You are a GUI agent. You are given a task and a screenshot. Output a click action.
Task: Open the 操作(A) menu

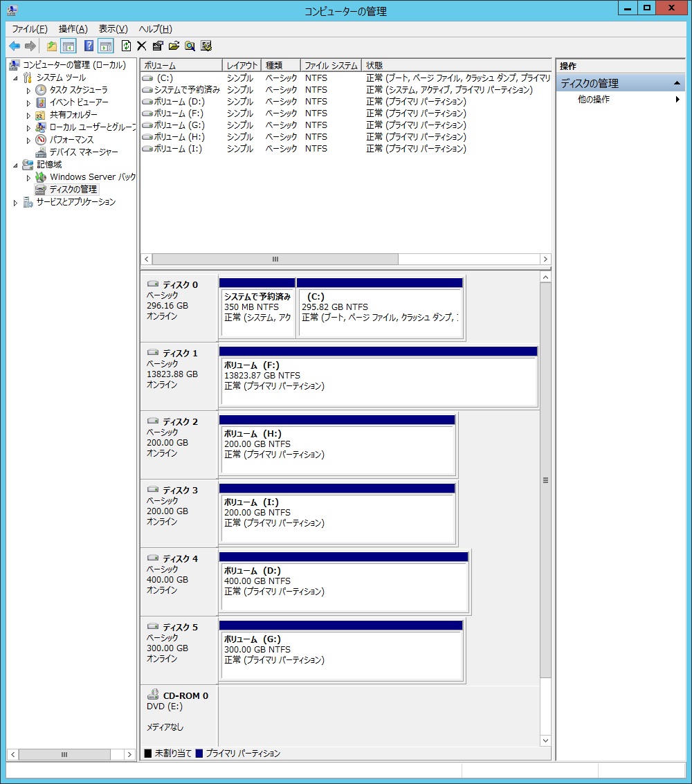click(73, 29)
